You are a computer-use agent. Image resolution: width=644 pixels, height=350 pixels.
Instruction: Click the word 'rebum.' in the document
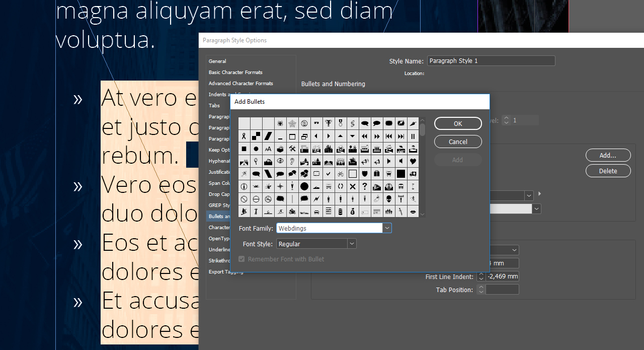tap(140, 156)
